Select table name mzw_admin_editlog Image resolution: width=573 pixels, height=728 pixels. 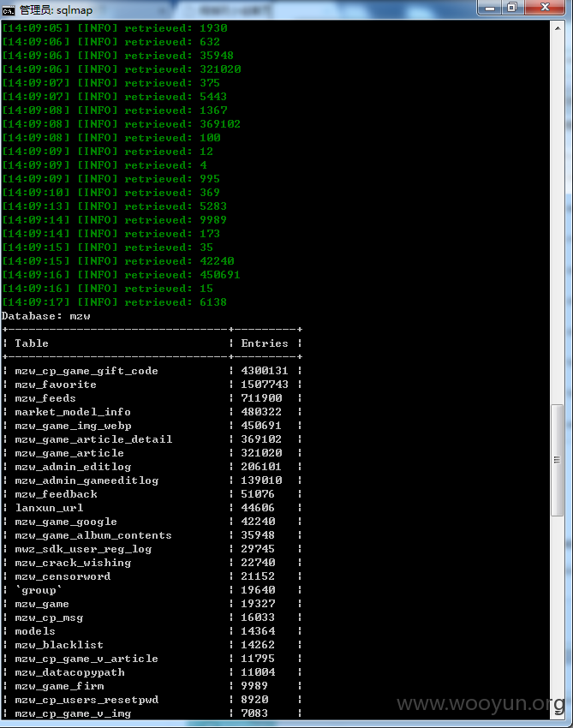click(x=73, y=467)
